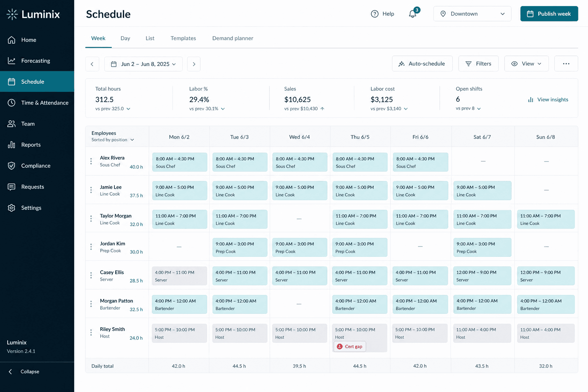Select Casey Ellis's Monday Server shift

coord(180,276)
